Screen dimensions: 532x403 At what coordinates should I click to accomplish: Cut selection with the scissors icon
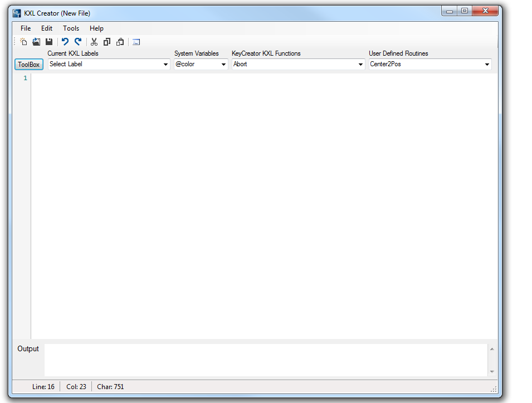[94, 42]
